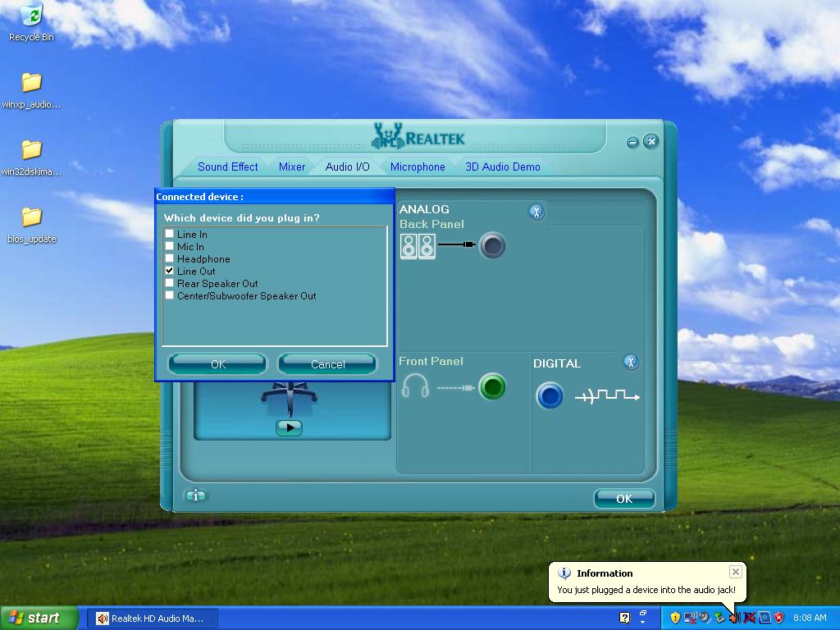The image size is (840, 630).
Task: Click the back panel speakers icon
Action: point(418,246)
